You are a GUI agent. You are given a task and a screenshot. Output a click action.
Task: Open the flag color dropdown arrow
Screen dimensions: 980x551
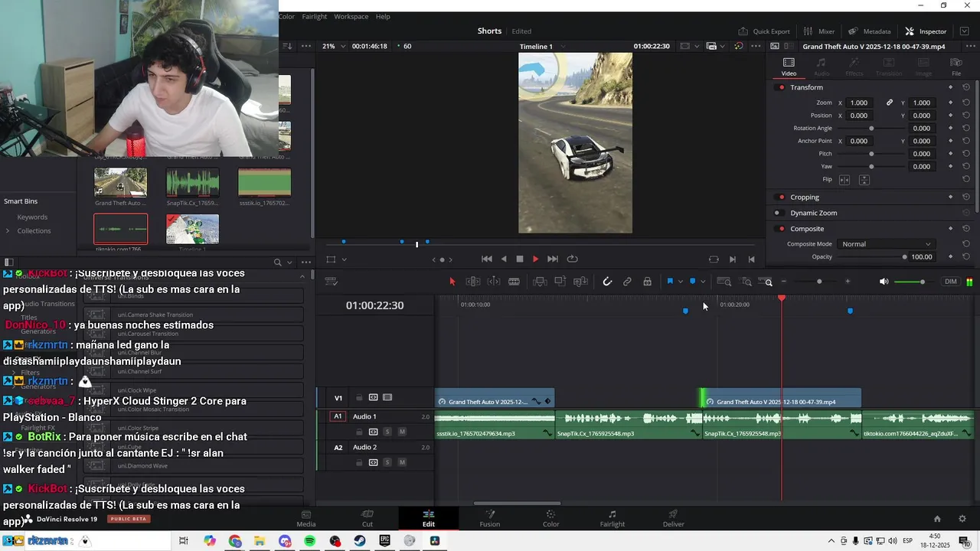(x=680, y=282)
